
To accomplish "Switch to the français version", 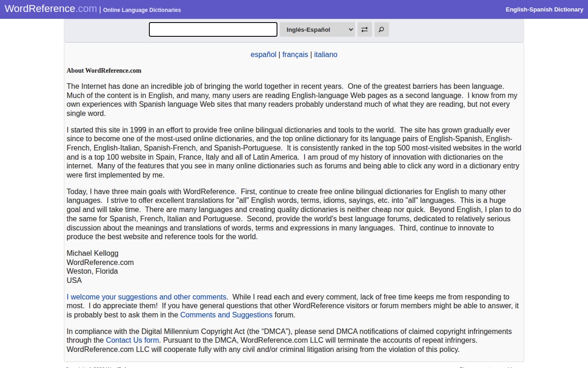I will (295, 54).
